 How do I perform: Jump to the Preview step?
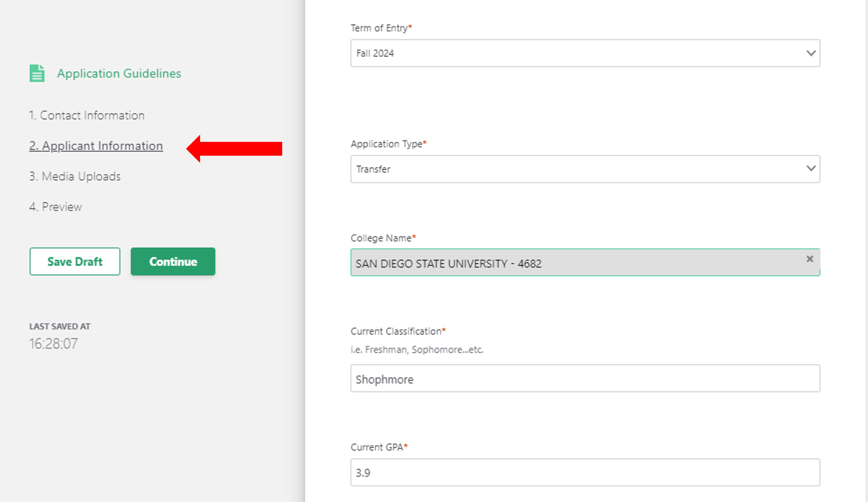point(56,207)
